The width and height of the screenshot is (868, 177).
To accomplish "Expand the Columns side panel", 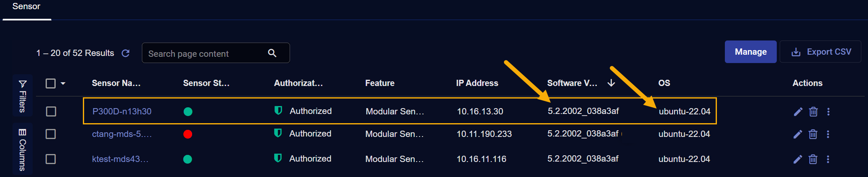I will click(23, 149).
